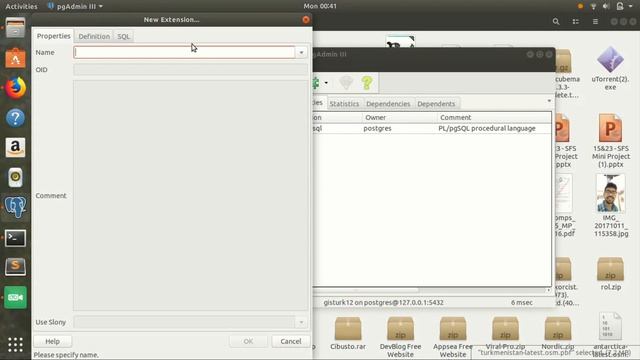
Task: Select 'PL/pgSQL procedural language' cell
Action: 487,128
